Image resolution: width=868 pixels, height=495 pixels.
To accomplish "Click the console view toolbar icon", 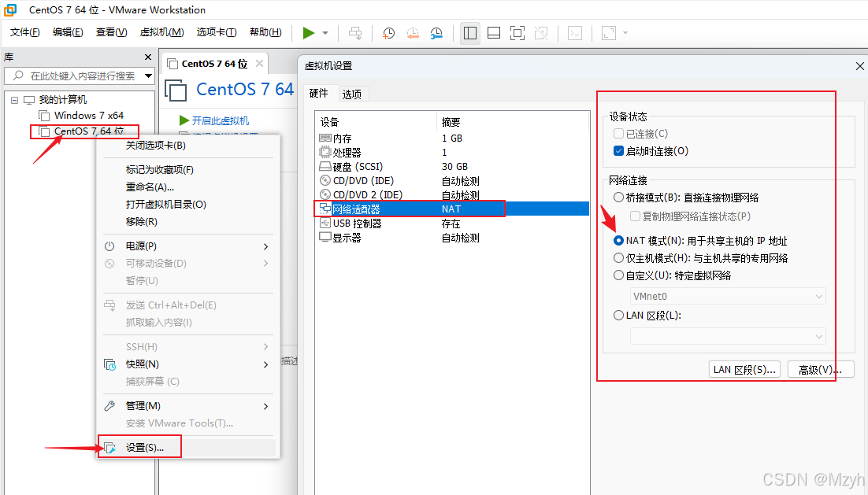I will click(575, 33).
